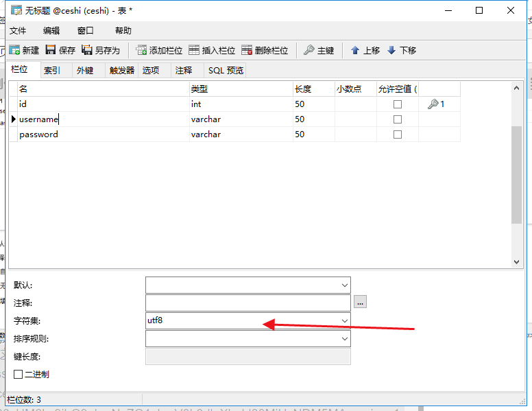Click the 类型 column header
This screenshot has width=532, height=411.
[x=241, y=89]
